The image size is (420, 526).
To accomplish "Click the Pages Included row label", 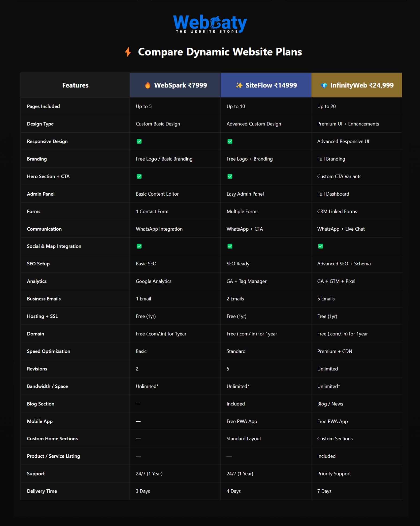I will click(x=43, y=106).
